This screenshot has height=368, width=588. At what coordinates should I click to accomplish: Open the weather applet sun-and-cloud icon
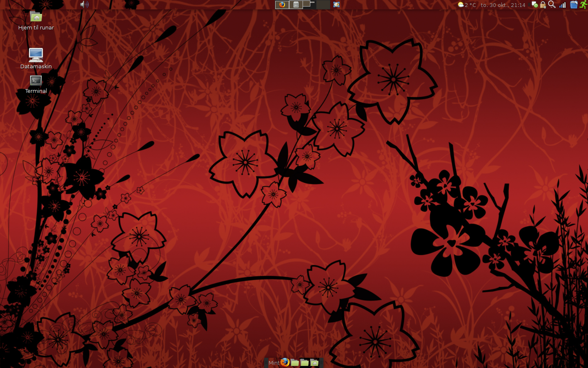click(461, 5)
